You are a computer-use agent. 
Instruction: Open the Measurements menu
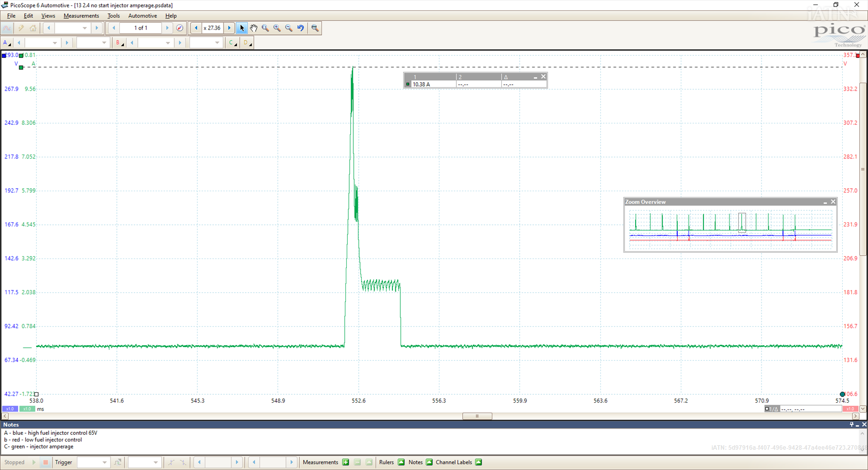tap(81, 16)
